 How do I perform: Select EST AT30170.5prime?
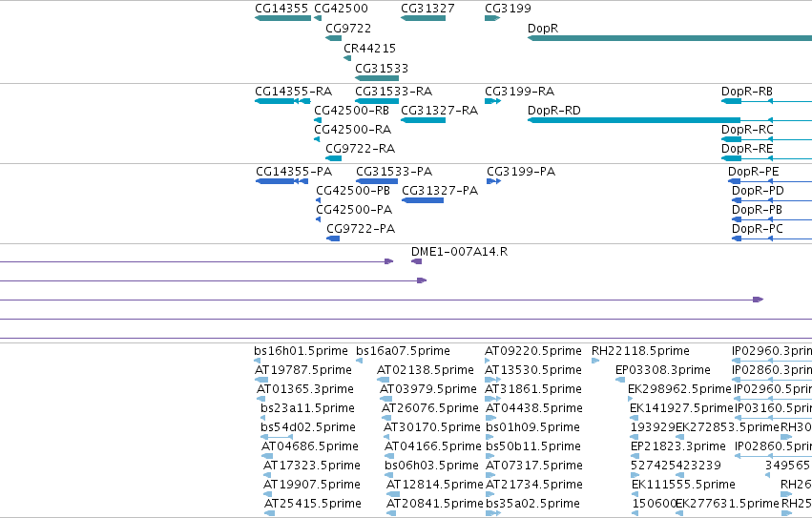pos(386,437)
